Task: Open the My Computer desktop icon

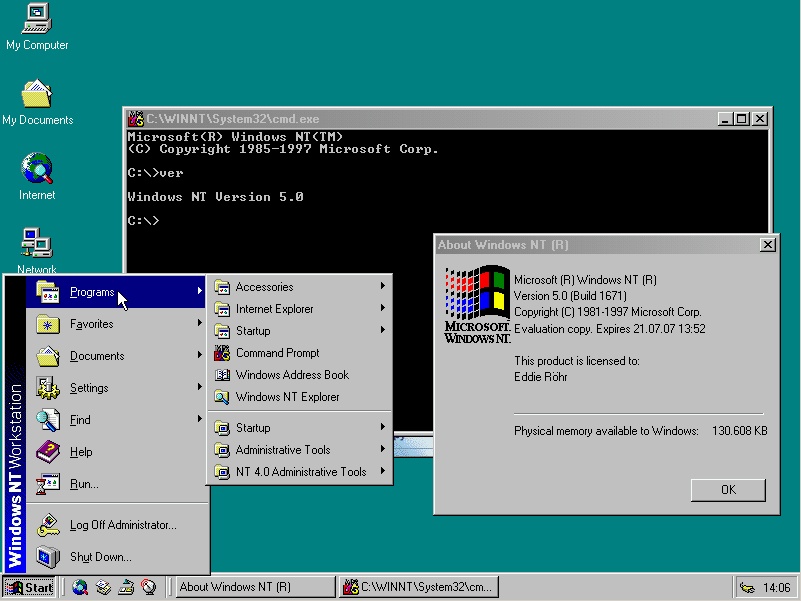Action: pyautogui.click(x=37, y=18)
